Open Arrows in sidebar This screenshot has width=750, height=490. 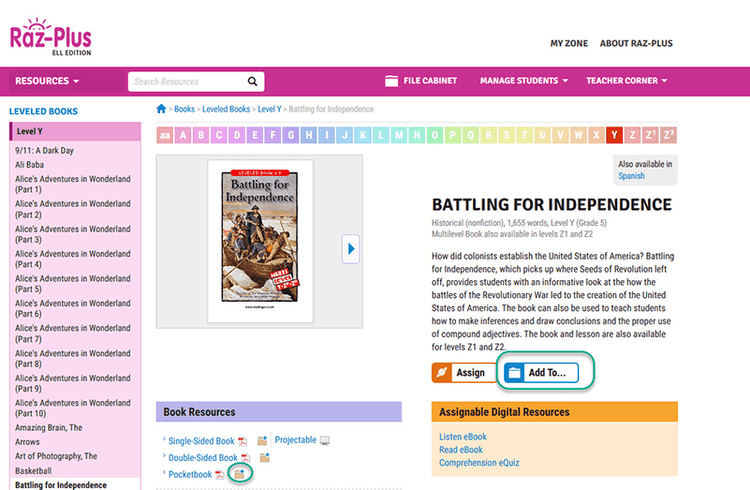click(x=27, y=442)
